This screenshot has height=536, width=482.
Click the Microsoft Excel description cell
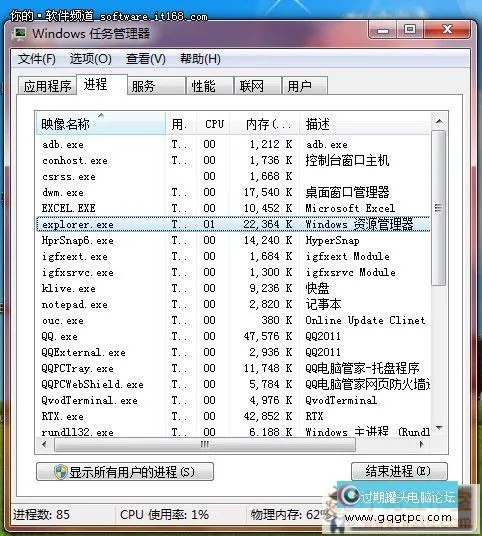pyautogui.click(x=350, y=208)
